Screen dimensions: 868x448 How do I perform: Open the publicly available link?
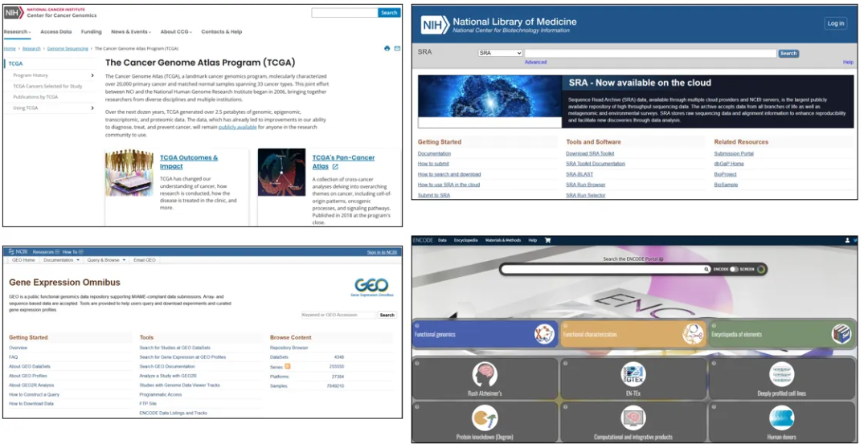[x=237, y=127]
